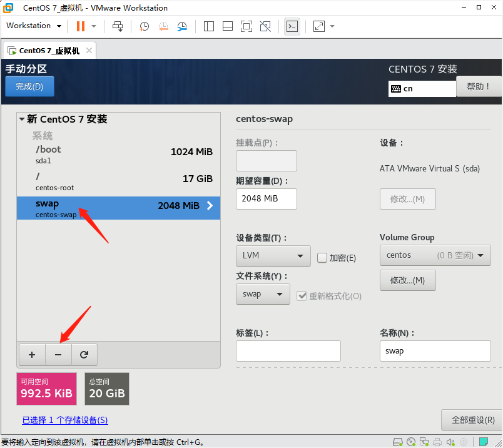Toggle the 加密(E) checkbox
This screenshot has height=448, width=503.
[x=322, y=258]
